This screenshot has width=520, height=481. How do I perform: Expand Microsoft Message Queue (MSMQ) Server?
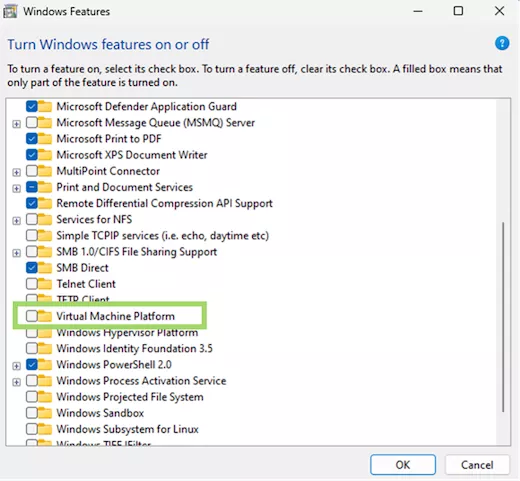pos(16,124)
